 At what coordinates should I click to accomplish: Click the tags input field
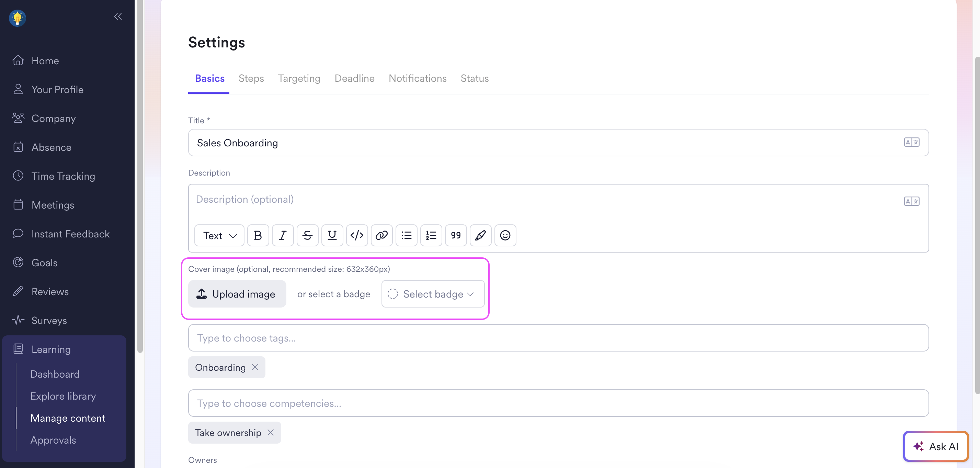(x=558, y=338)
